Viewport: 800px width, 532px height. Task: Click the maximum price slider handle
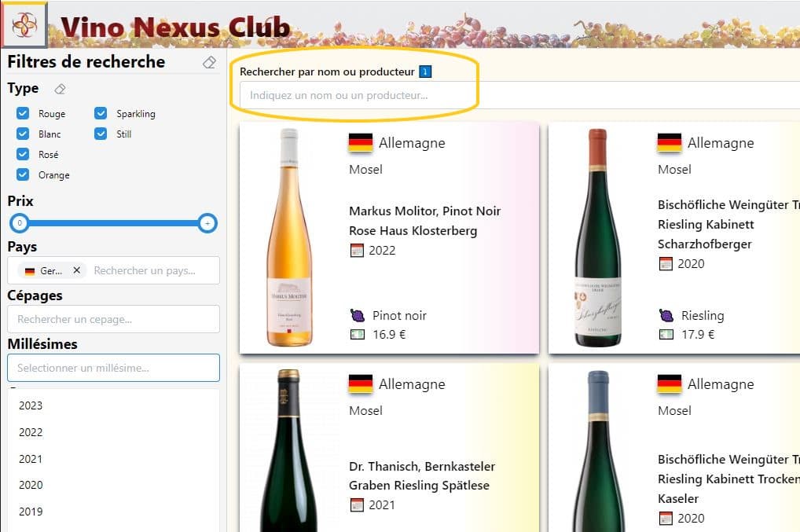click(x=207, y=223)
